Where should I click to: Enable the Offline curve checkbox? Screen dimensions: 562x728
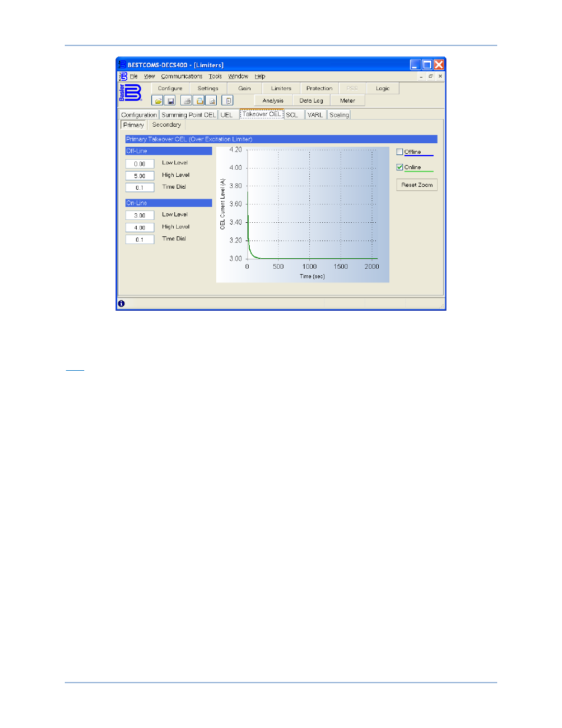click(x=400, y=152)
